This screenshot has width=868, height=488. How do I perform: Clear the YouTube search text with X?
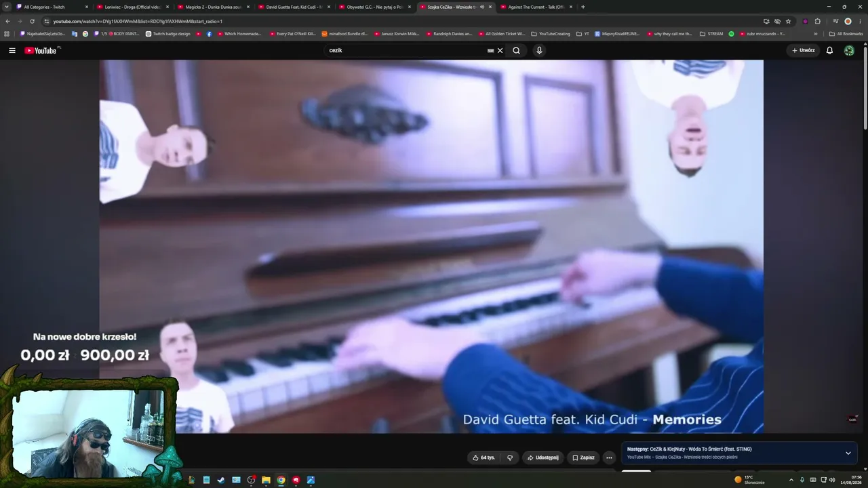(x=500, y=50)
